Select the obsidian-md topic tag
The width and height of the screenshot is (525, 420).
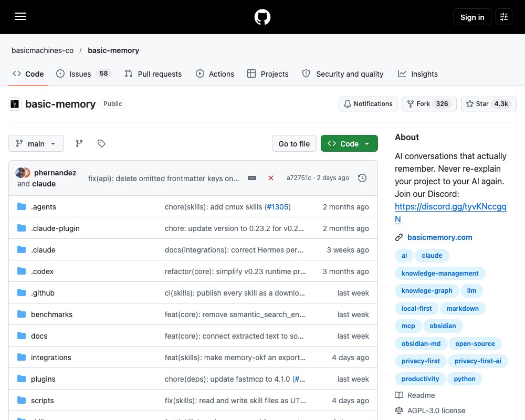pos(421,343)
